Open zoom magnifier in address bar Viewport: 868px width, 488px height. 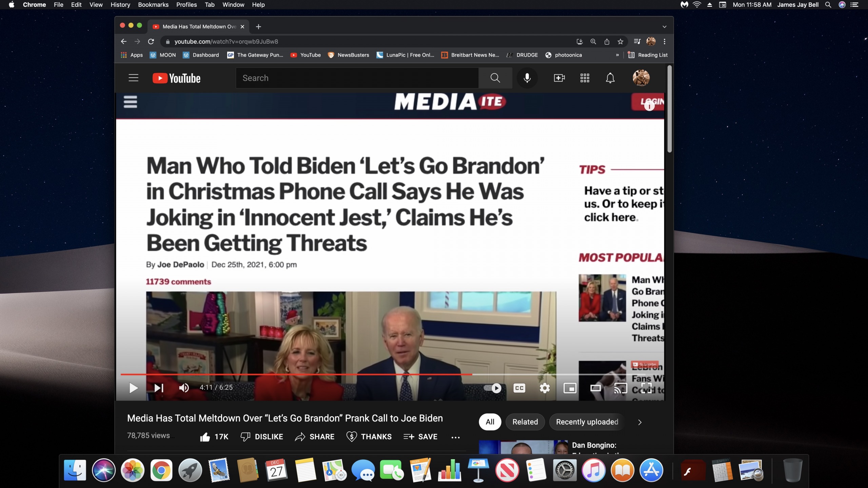pyautogui.click(x=593, y=41)
